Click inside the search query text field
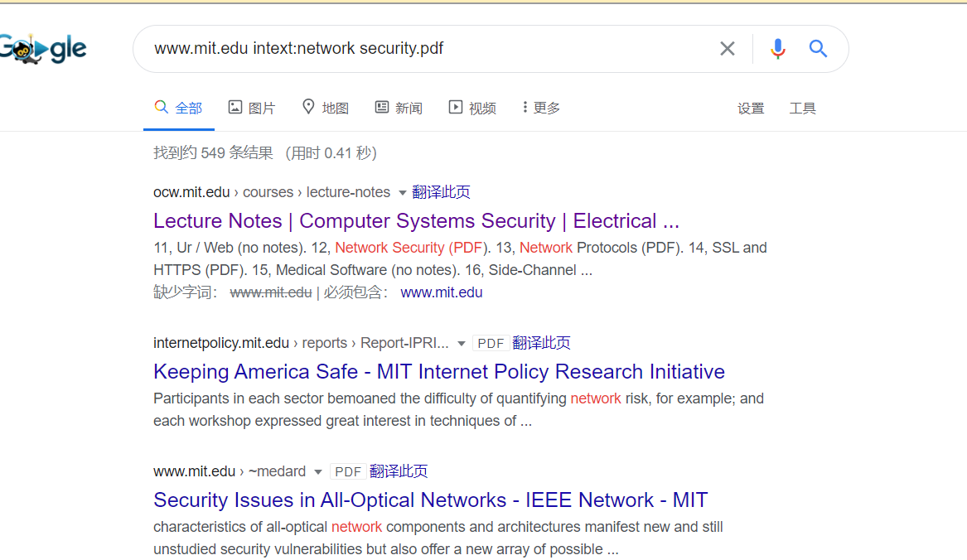Screen dimensions: 967x560 click(426, 49)
